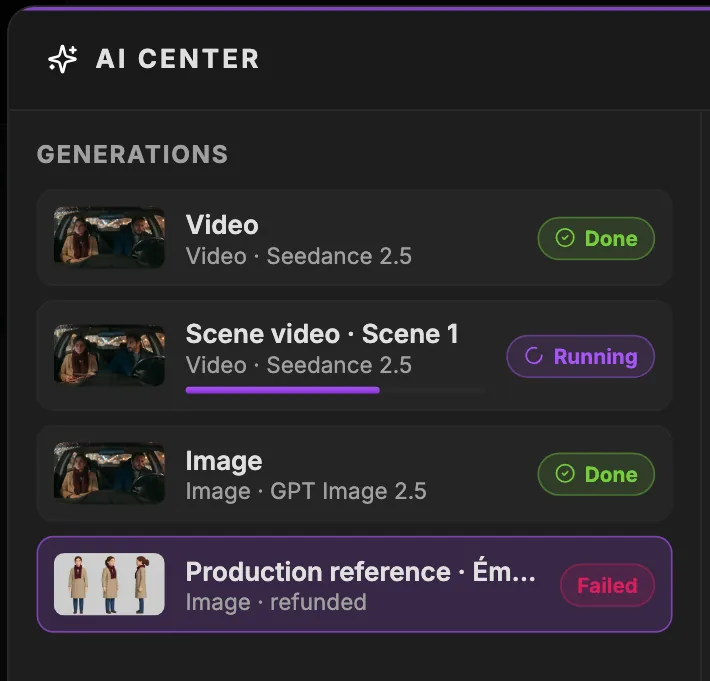The height and width of the screenshot is (681, 710).
Task: Select the 'Video' generation title
Action: 222,225
